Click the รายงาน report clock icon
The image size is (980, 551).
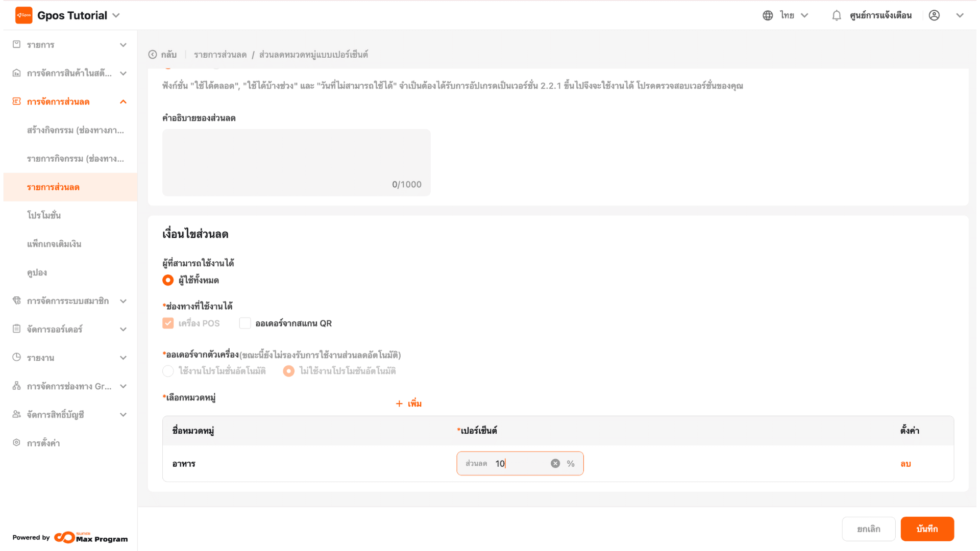17,358
